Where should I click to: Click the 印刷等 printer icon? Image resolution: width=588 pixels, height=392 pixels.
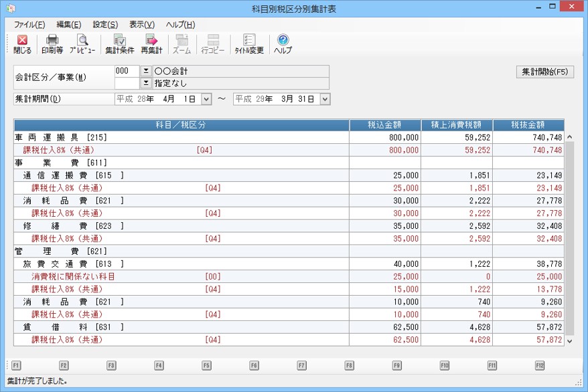(52, 44)
